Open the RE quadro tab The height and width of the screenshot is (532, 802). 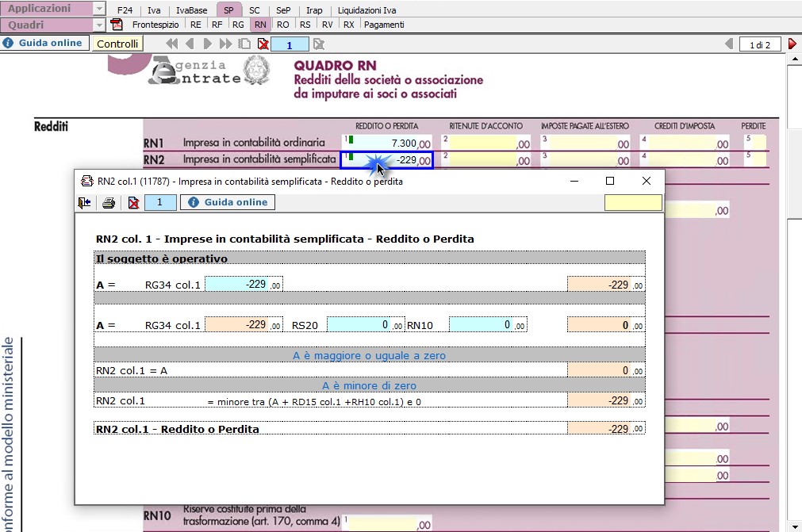pos(195,25)
